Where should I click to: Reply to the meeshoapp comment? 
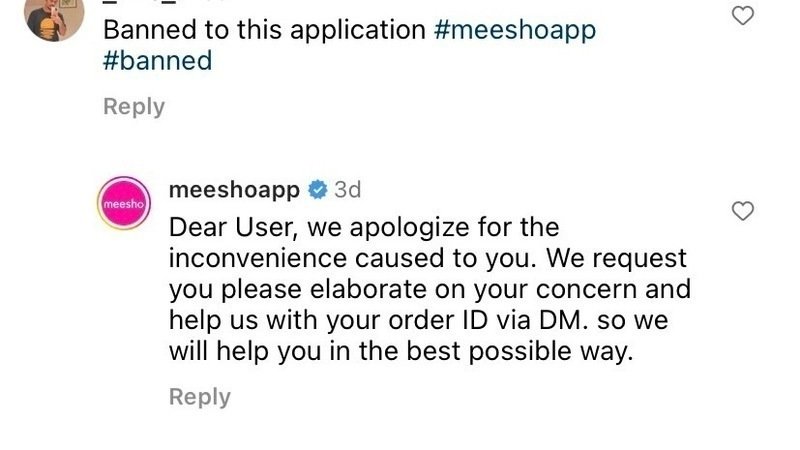200,397
